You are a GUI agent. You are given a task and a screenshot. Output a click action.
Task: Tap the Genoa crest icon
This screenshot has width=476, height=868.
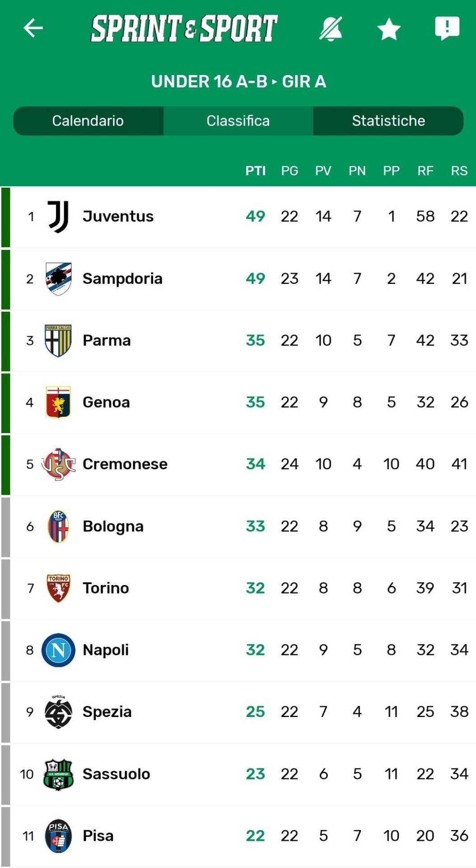58,402
